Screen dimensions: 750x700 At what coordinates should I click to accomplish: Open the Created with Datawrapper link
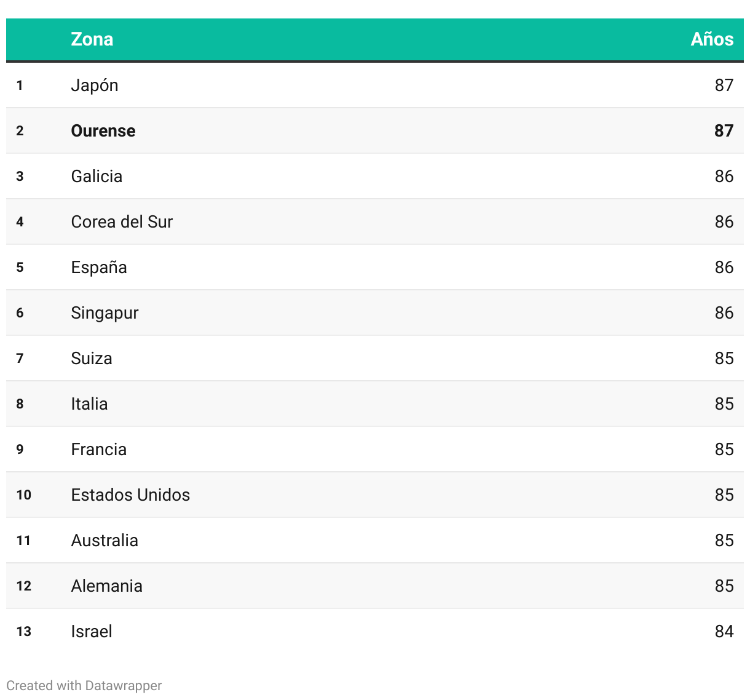click(x=84, y=685)
